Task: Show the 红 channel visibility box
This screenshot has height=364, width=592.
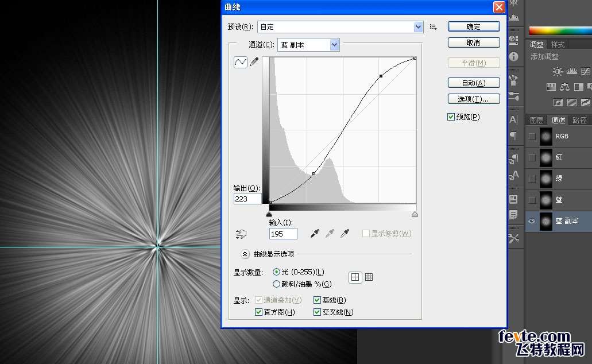Action: tap(532, 157)
